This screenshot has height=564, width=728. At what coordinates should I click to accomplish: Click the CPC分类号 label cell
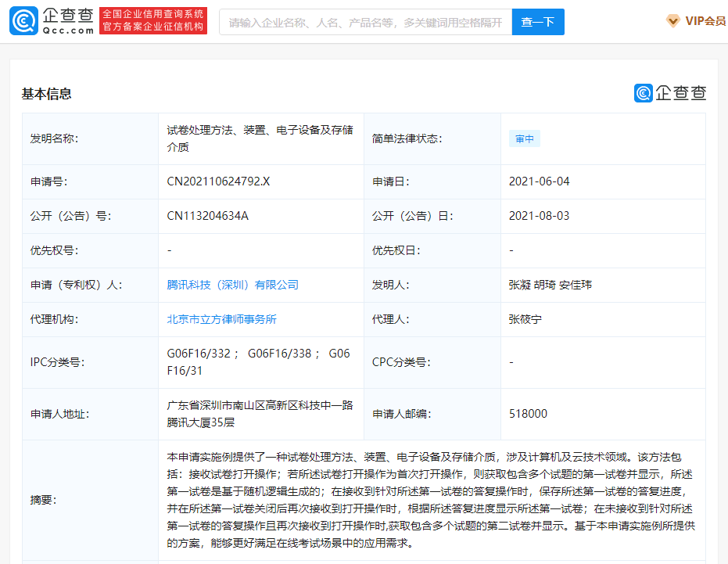432,362
